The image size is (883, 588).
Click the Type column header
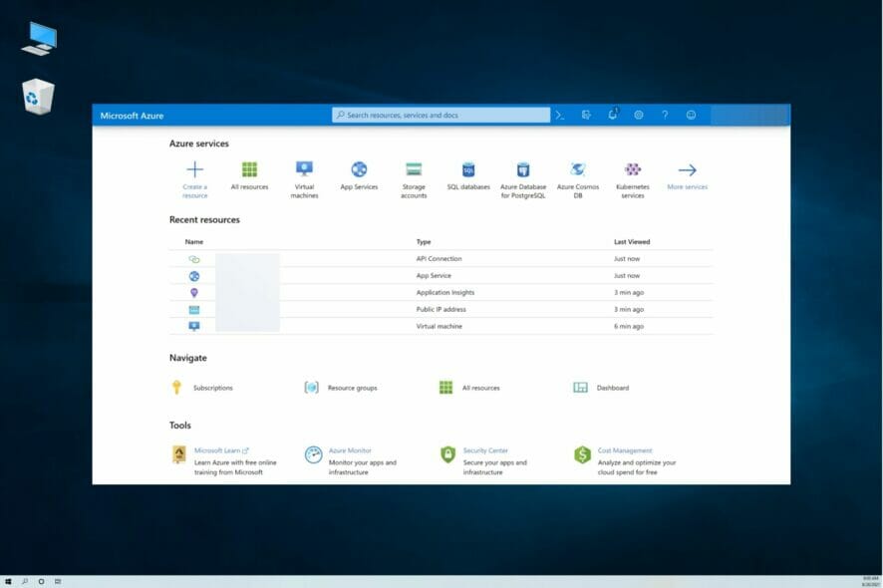424,241
